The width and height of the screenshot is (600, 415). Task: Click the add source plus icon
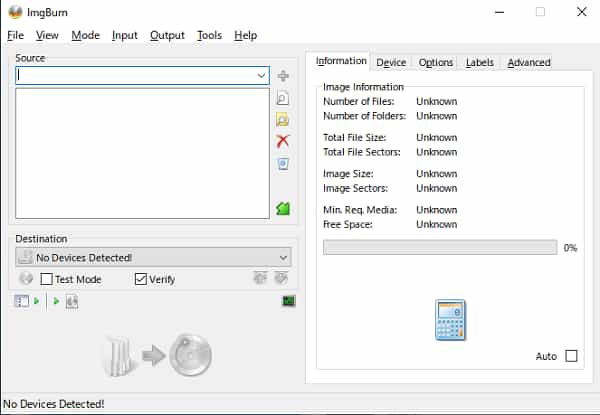tap(283, 76)
